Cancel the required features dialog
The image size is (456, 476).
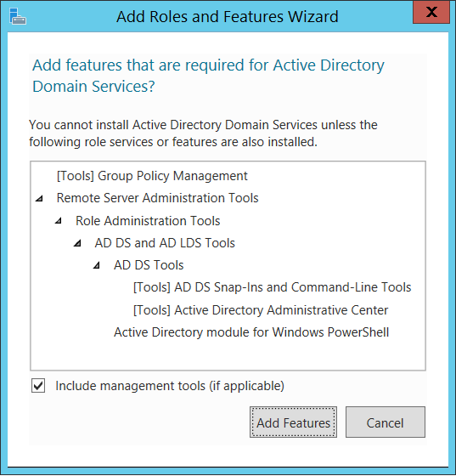tap(386, 422)
